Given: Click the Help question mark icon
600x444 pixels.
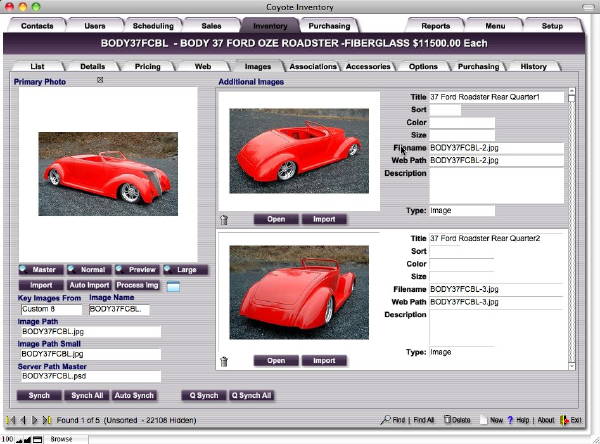Looking at the screenshot, I should [x=511, y=420].
